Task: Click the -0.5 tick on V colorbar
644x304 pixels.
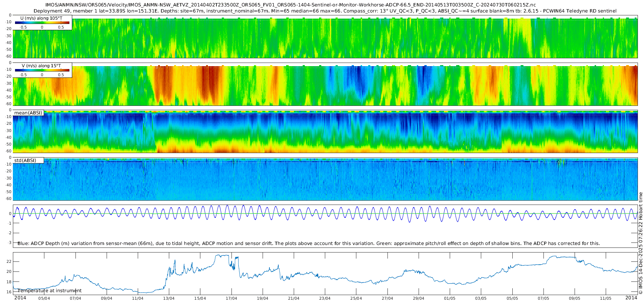Action: pos(23,75)
